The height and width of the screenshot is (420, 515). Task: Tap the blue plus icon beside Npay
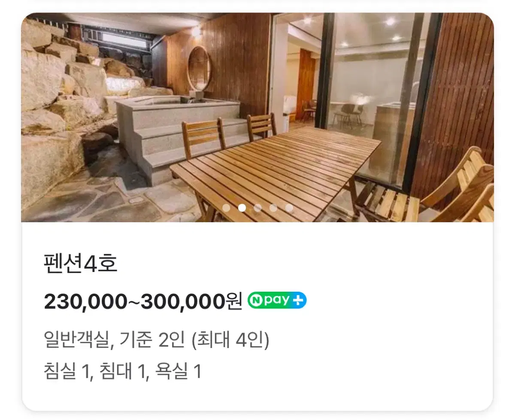299,300
